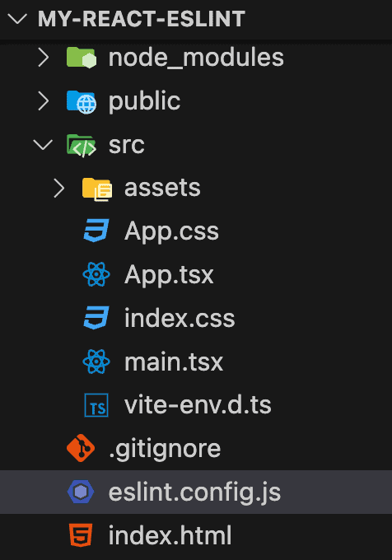Image resolution: width=392 pixels, height=560 pixels.
Task: Open the index.html file
Action: tap(170, 535)
